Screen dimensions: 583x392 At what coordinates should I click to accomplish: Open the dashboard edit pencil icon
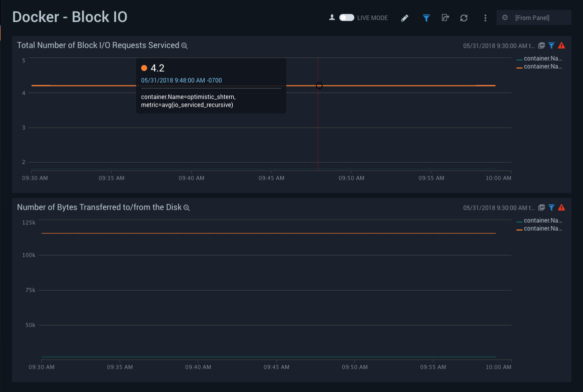coord(405,17)
